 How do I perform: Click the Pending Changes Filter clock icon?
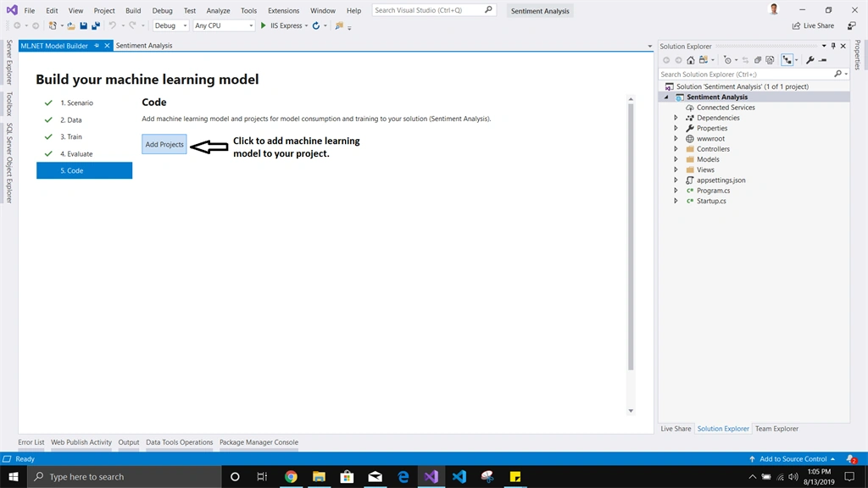[727, 60]
